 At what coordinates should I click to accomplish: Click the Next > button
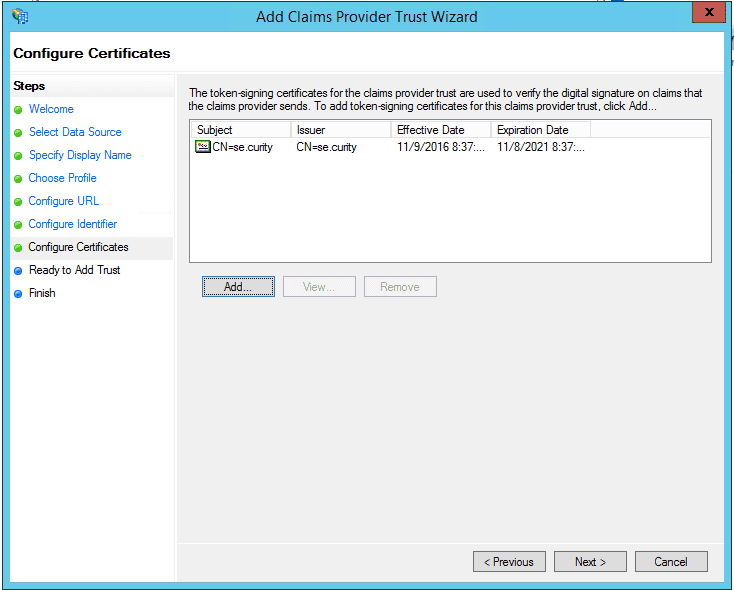tap(590, 562)
